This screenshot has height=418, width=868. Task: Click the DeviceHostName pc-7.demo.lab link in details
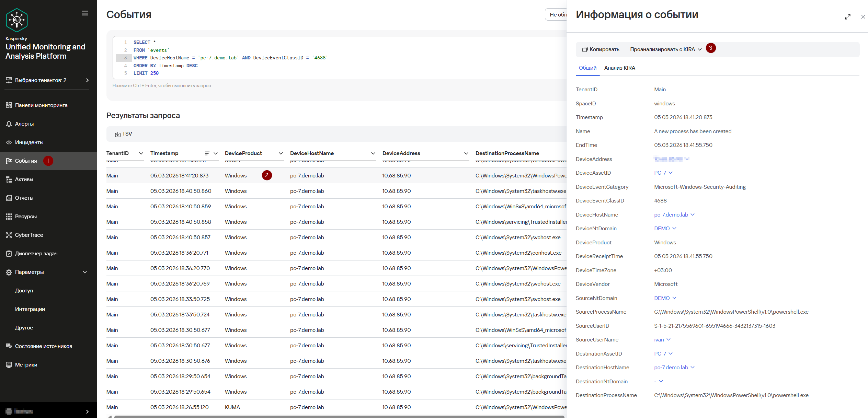[671, 215]
